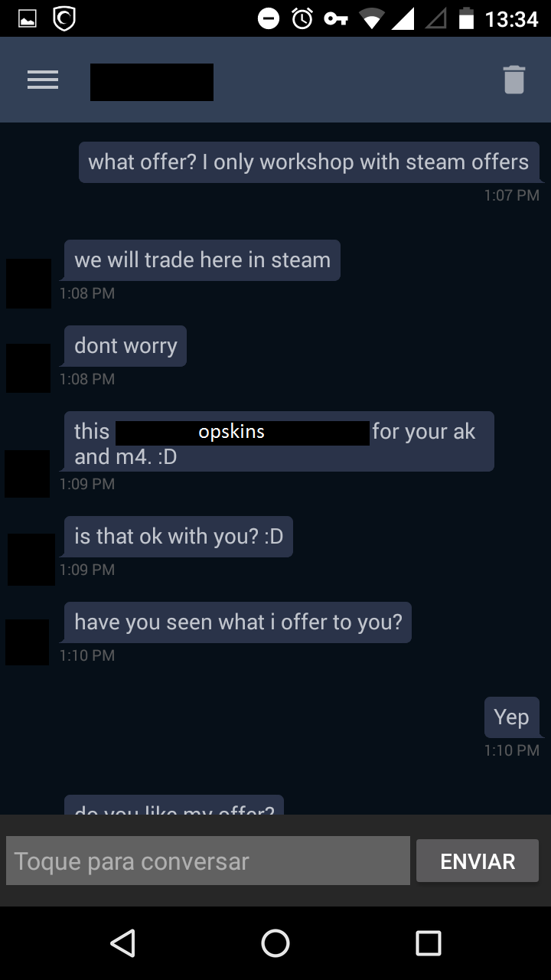Tap the 'Yep' sent message bubble
The height and width of the screenshot is (980, 551).
[512, 717]
